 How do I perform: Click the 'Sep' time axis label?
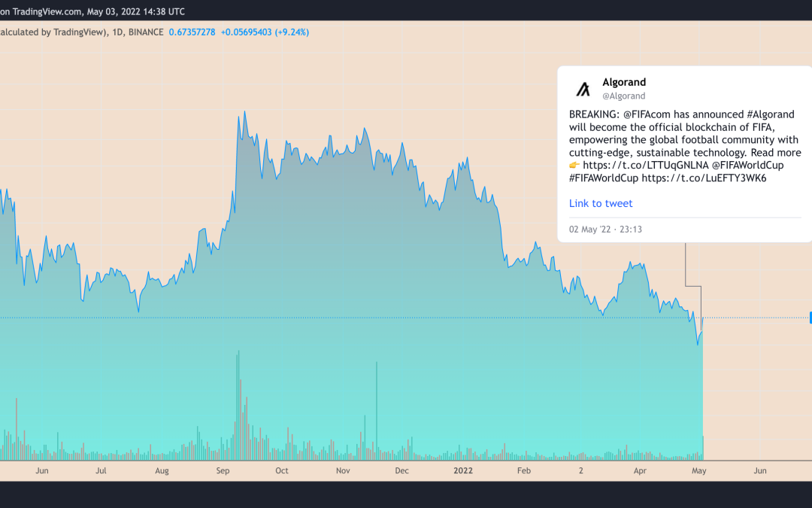coord(223,470)
